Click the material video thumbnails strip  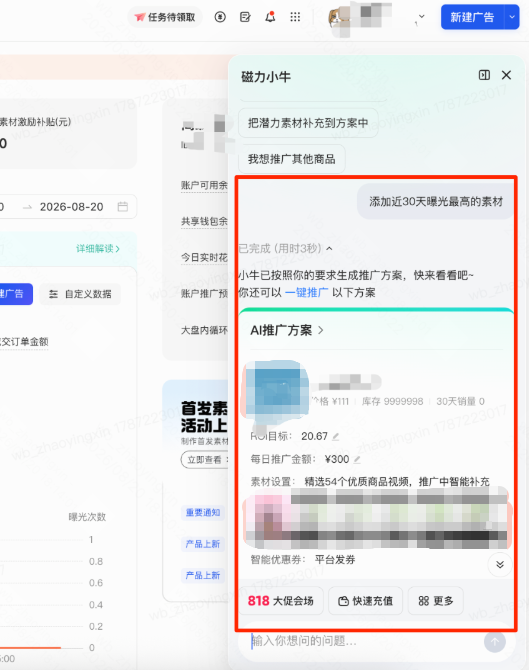point(377,518)
